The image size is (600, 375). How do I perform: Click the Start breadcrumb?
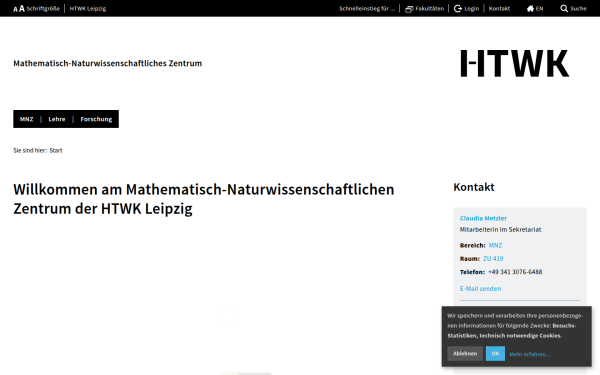56,150
